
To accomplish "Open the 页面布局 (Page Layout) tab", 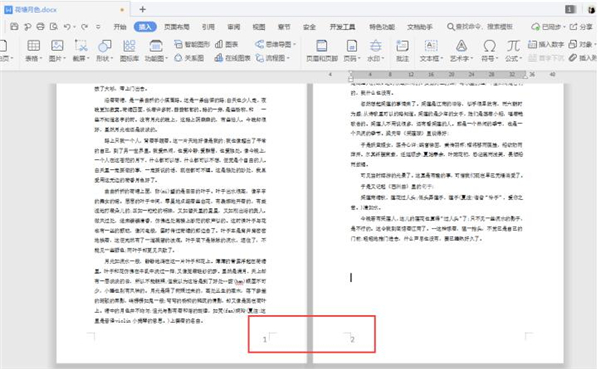I will click(176, 27).
